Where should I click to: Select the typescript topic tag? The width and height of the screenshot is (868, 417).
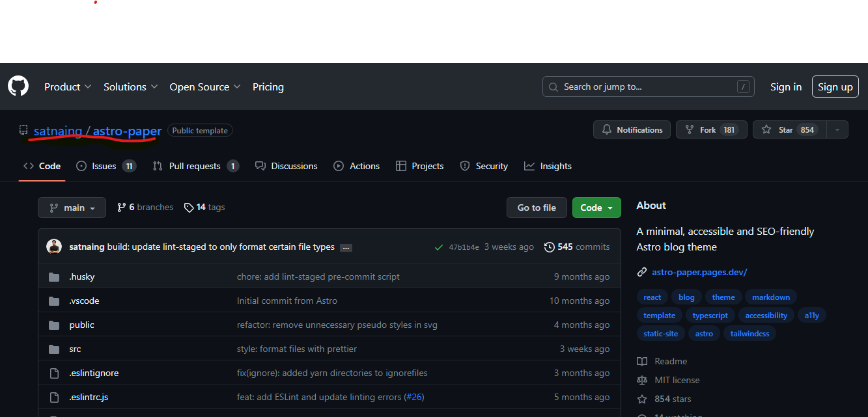point(710,316)
